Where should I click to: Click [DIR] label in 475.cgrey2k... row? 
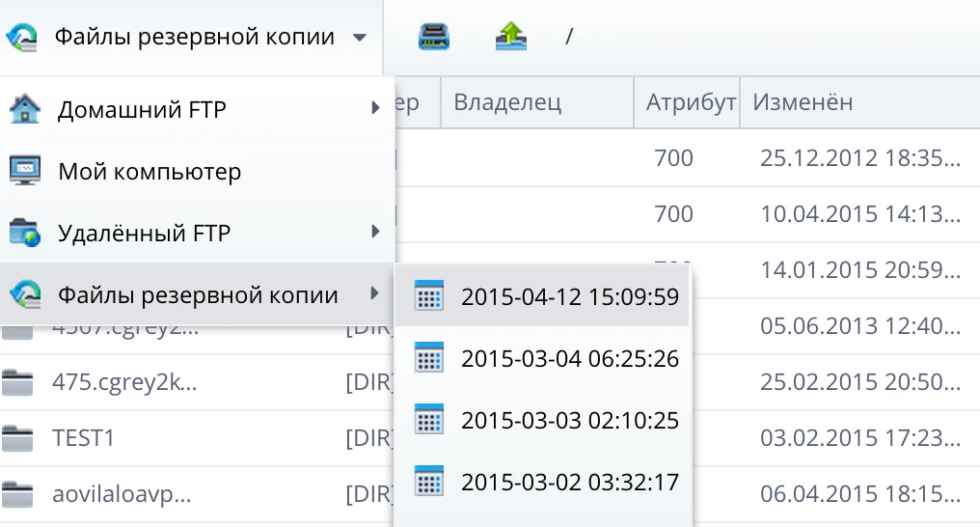(370, 382)
